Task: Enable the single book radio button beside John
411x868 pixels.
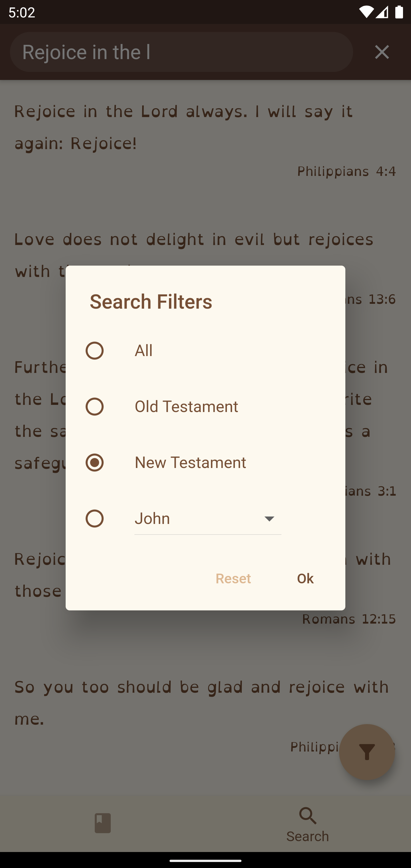Action: pos(94,518)
